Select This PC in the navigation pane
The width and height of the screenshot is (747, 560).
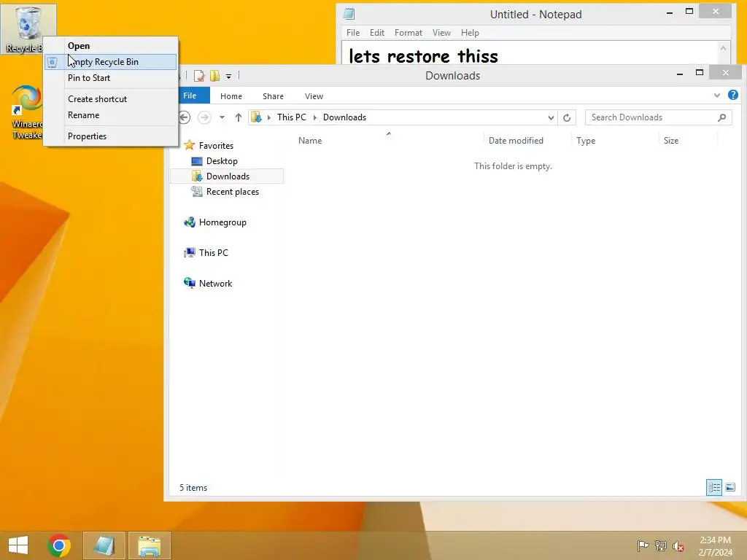[213, 253]
